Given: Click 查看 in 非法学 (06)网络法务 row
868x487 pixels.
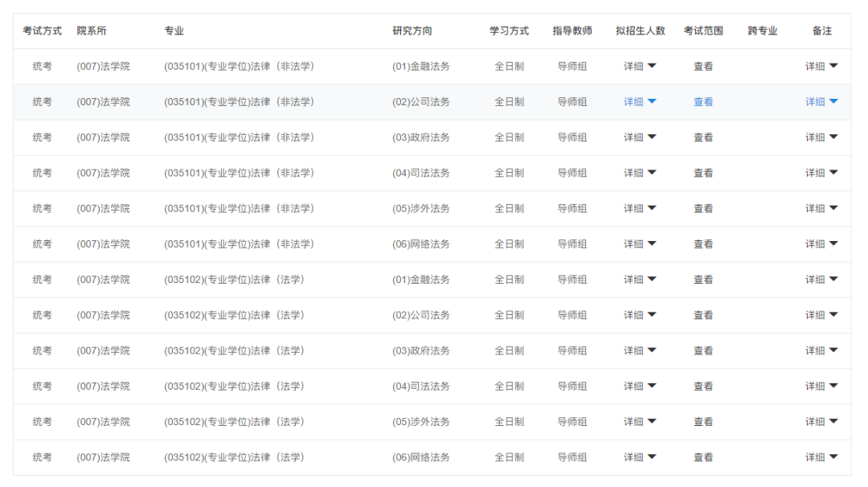Looking at the screenshot, I should pos(703,244).
